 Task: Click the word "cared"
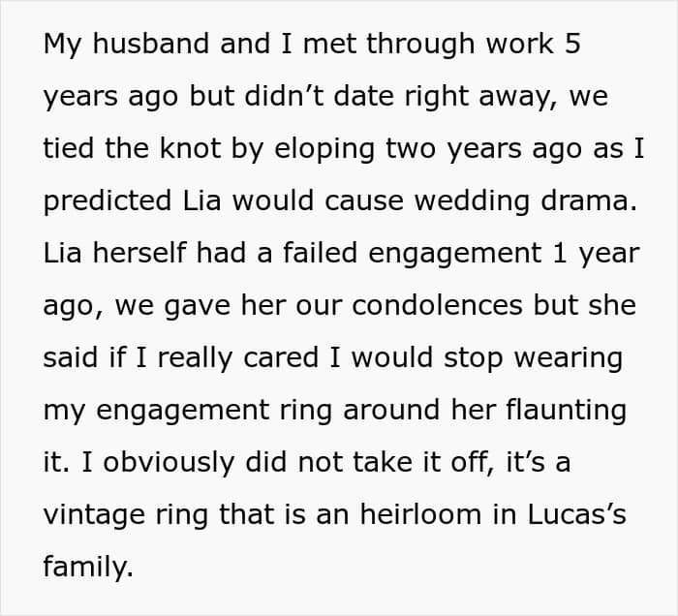281,359
